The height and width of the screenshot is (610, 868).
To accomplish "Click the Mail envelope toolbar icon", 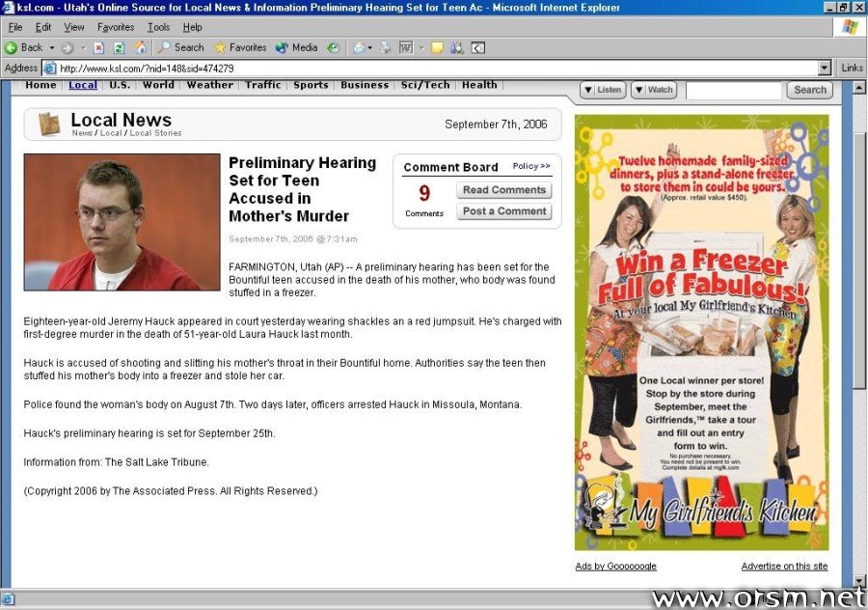I will [359, 48].
